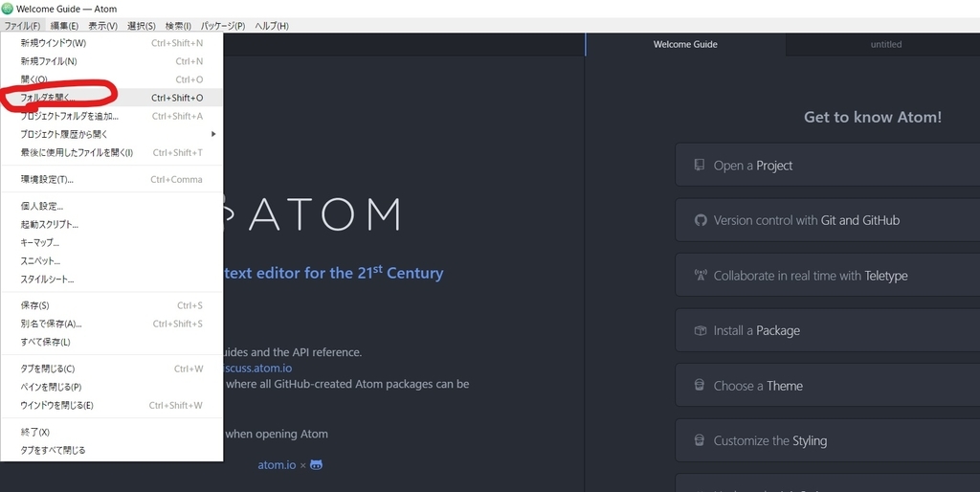Image resolution: width=980 pixels, height=492 pixels.
Task: Click the book icon beside Open a Project
Action: [700, 165]
